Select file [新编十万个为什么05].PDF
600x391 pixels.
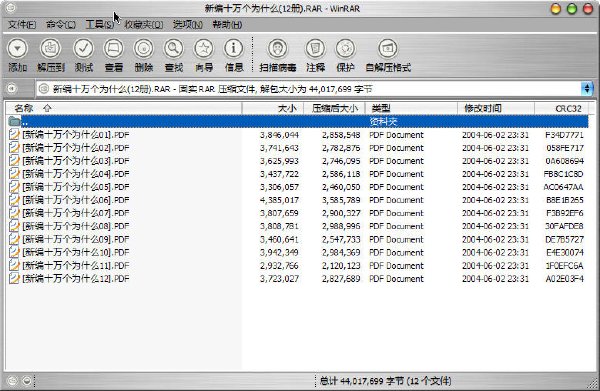[76, 187]
